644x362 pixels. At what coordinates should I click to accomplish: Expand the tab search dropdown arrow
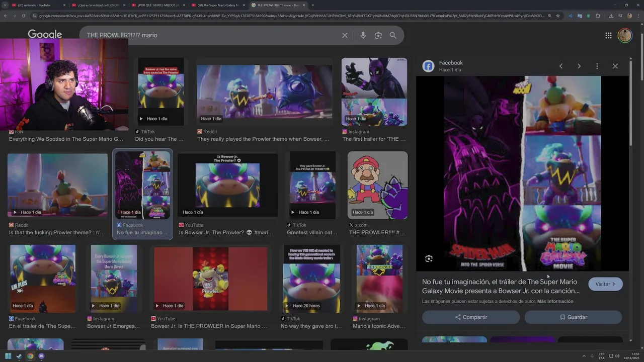6,5
